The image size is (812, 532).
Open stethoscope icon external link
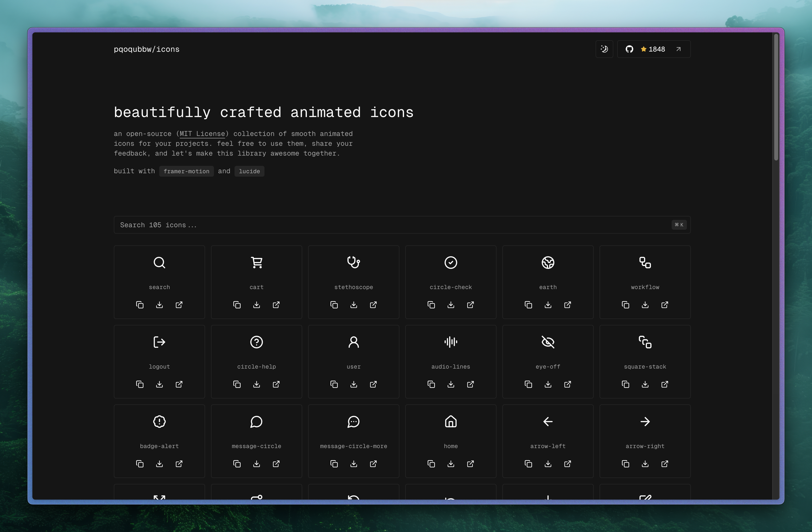[x=373, y=305]
